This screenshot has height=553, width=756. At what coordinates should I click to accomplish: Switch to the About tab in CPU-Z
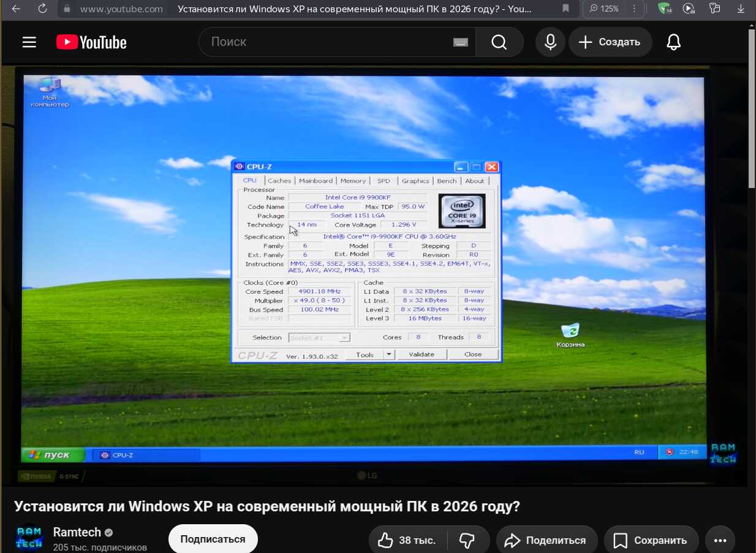pos(475,181)
